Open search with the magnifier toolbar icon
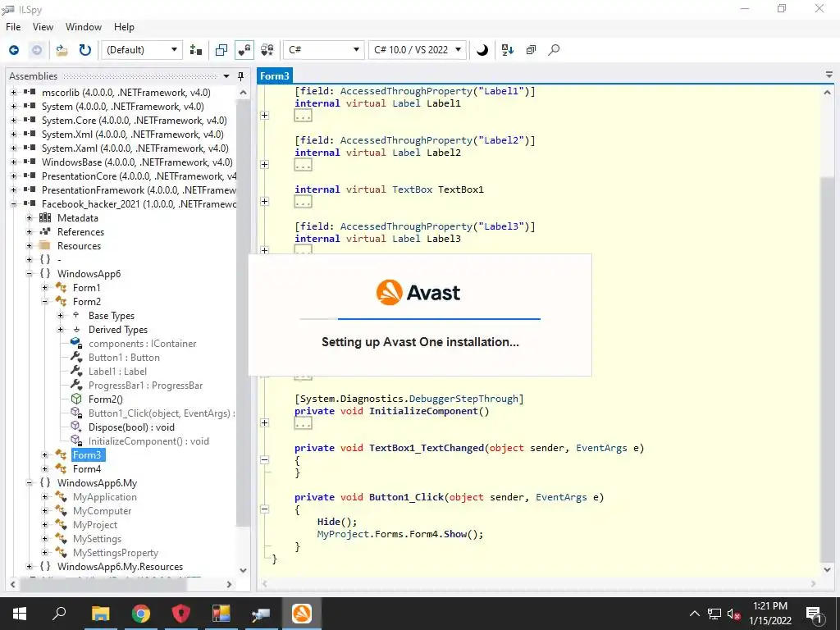The height and width of the screenshot is (630, 840). tap(554, 50)
